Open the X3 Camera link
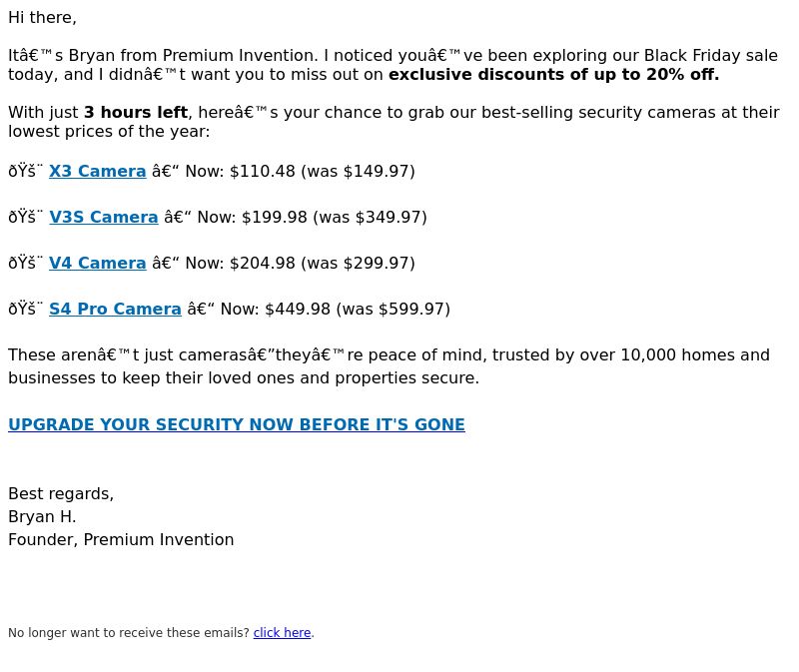The image size is (799, 672). pos(97,172)
